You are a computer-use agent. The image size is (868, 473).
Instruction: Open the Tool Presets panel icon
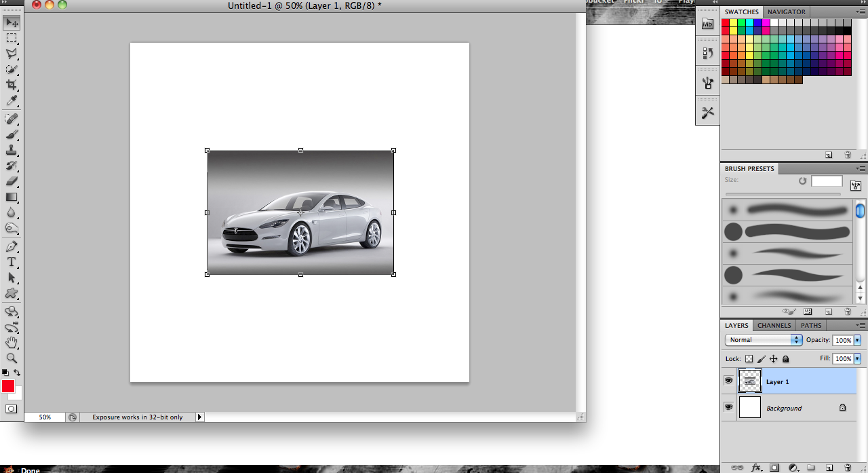point(708,113)
